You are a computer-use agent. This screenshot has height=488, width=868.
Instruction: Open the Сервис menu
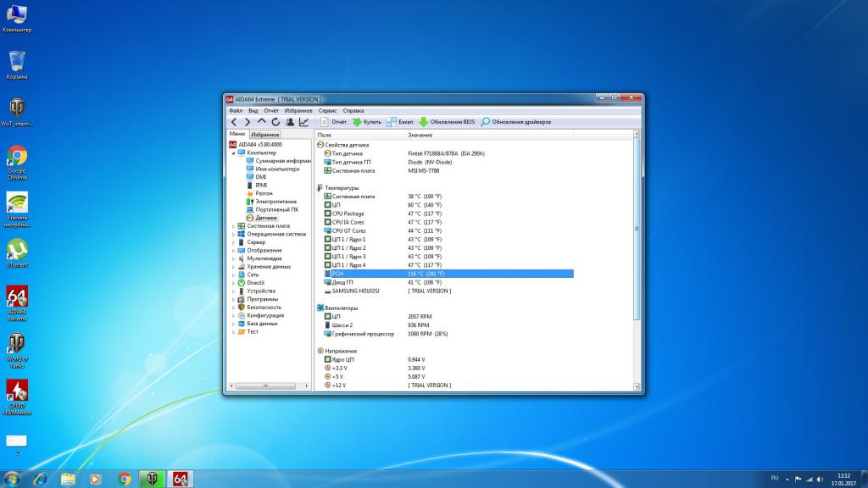[327, 110]
